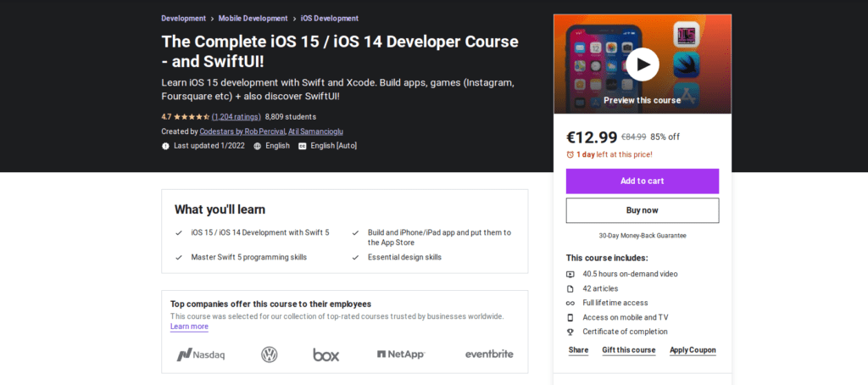Screen dimensions: 868x385
Task: Click the '42 articles' text
Action: (601, 288)
